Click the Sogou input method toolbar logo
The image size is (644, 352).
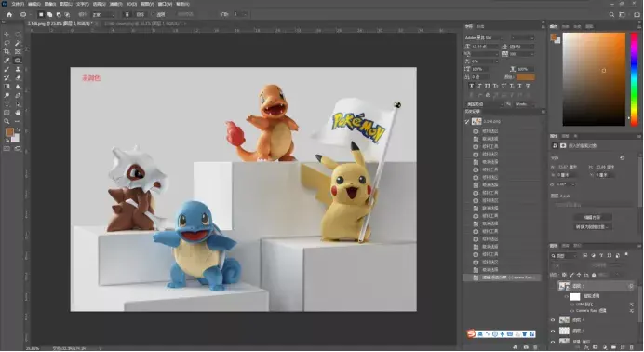coord(471,334)
